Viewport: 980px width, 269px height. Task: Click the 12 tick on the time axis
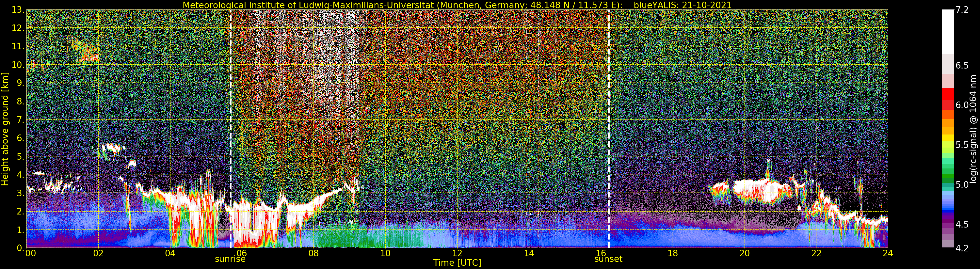pyautogui.click(x=457, y=253)
